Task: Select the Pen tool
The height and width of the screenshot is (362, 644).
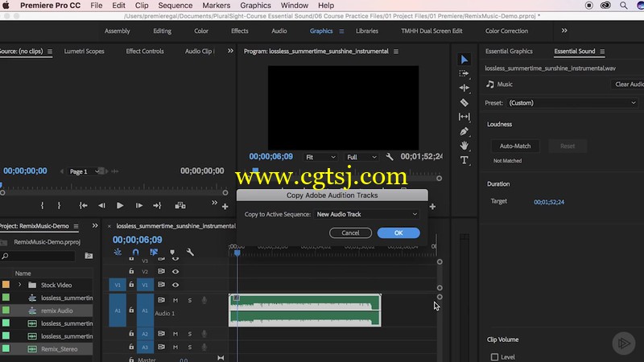Action: (464, 131)
